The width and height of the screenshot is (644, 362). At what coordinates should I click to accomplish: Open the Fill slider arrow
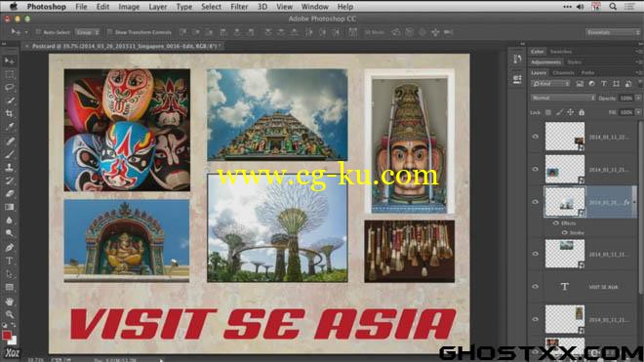(638, 112)
